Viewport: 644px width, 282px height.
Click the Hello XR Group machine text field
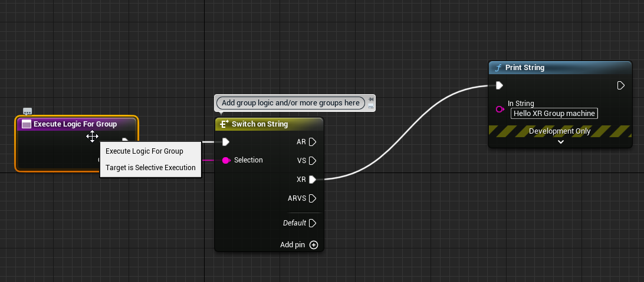tap(554, 114)
